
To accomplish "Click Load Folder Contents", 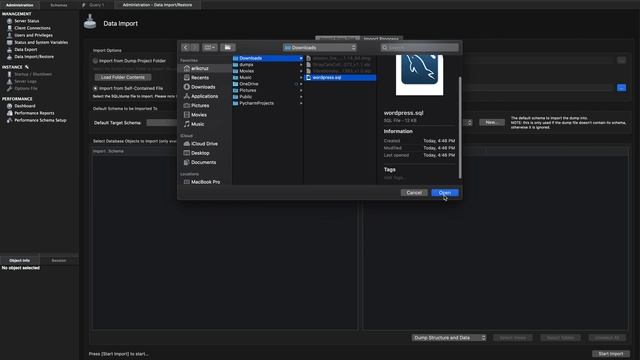I will tap(123, 77).
